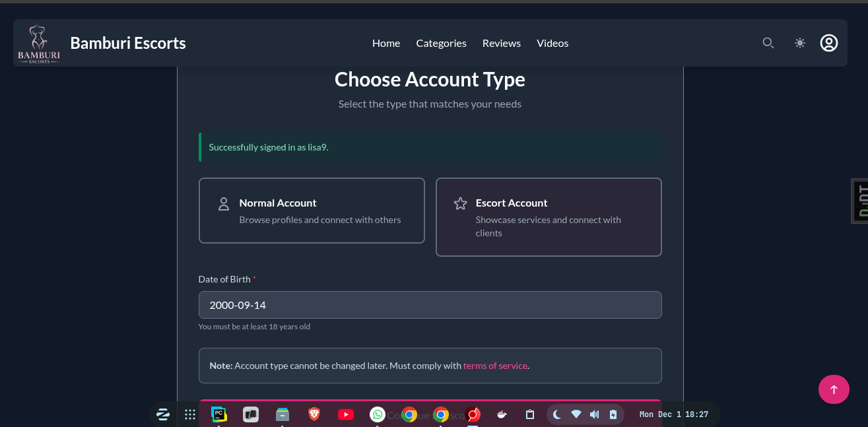Open the volume speaker tray icon

click(x=595, y=414)
